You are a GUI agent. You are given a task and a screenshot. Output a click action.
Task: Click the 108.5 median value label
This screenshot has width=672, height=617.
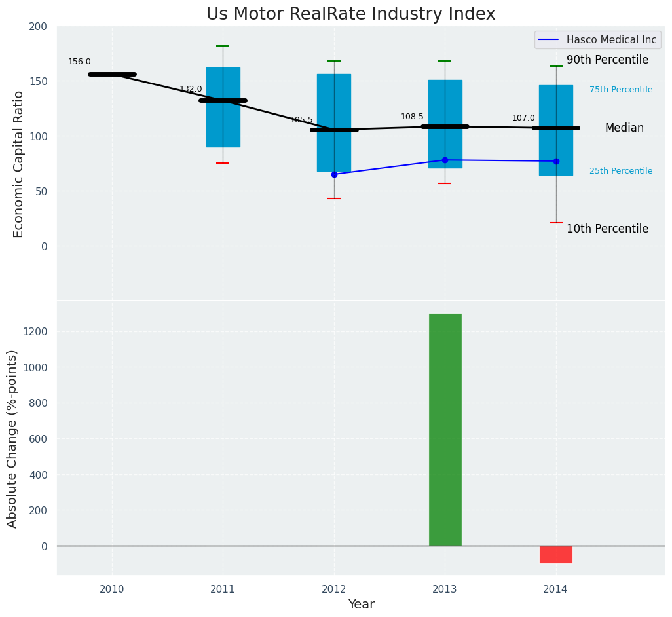point(412,117)
